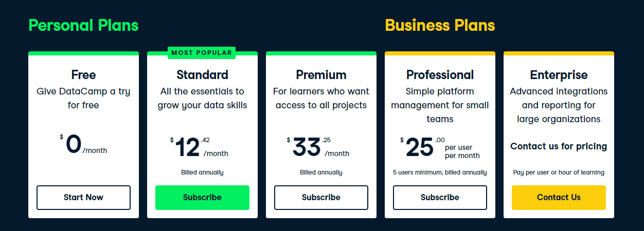The height and width of the screenshot is (231, 644).
Task: Click the $0 /month price
Action: click(x=83, y=144)
